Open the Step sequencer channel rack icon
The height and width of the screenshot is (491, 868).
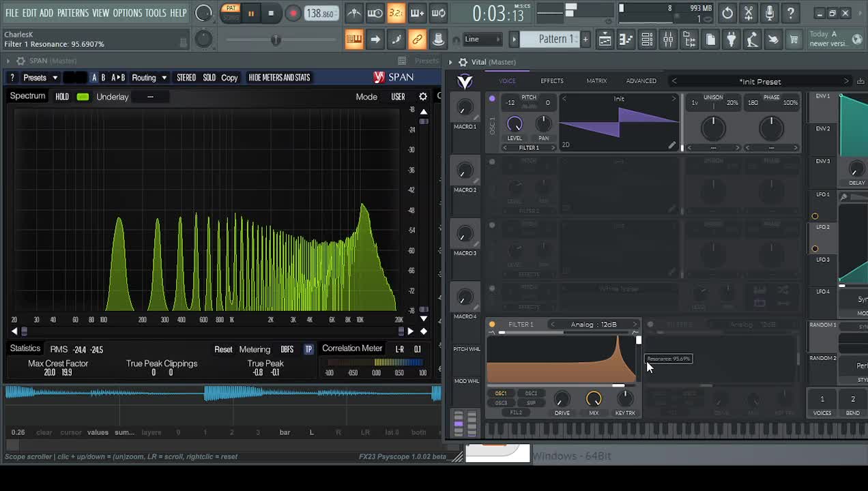click(647, 40)
